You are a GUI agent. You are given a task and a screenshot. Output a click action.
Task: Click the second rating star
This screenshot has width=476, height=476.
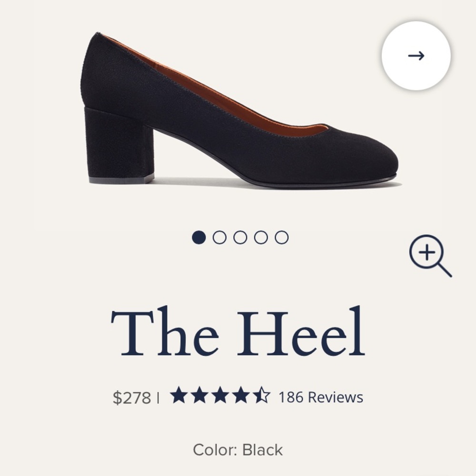(x=199, y=394)
